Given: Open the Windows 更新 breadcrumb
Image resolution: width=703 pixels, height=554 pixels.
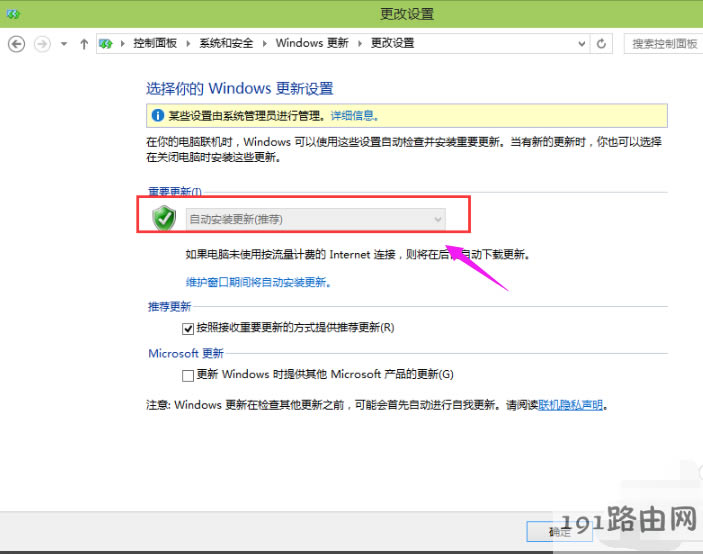Looking at the screenshot, I should (312, 43).
